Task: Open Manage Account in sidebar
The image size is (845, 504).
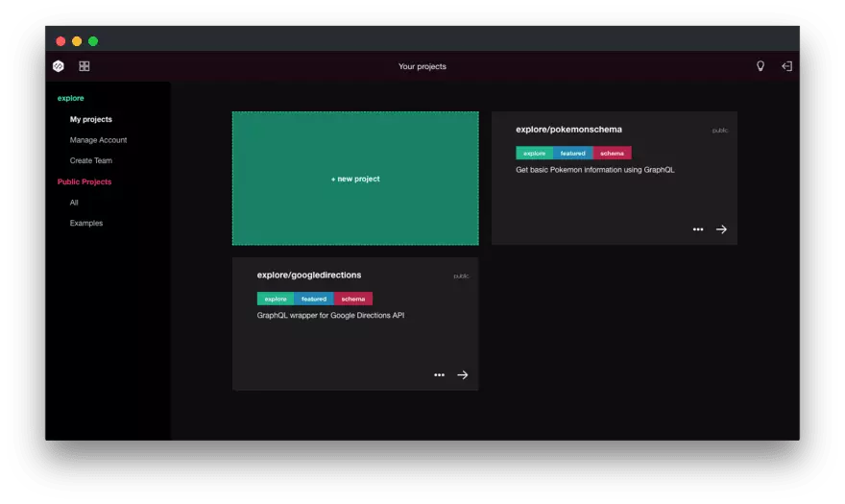Action: [98, 139]
